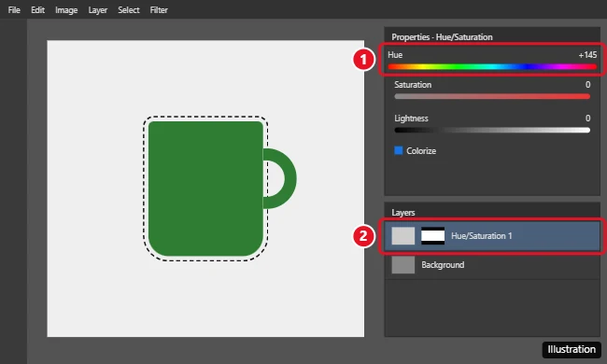The image size is (607, 364).
Task: Toggle the Colorize checkbox
Action: 399,150
